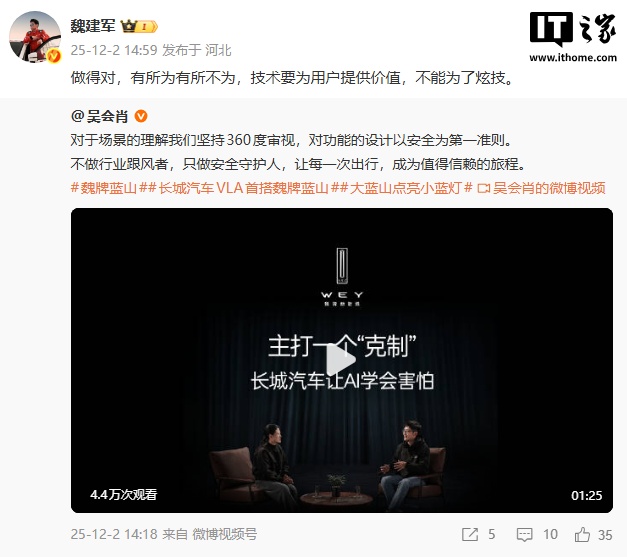
Task: Open hashtag #大蓝山点亮小蓝灯#
Action: click(x=406, y=188)
